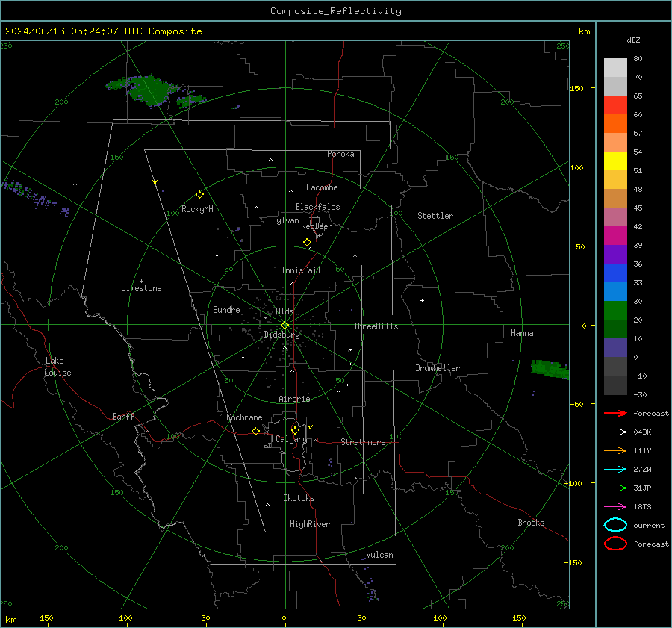
Task: Click the HighRiver label
Action: pyautogui.click(x=310, y=524)
